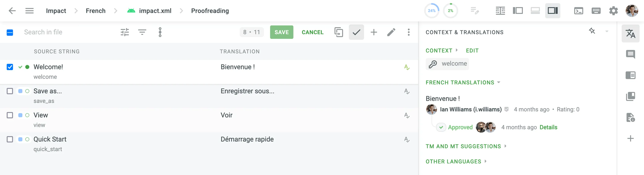
Task: Open the keyboard shortcuts icon
Action: tap(596, 11)
